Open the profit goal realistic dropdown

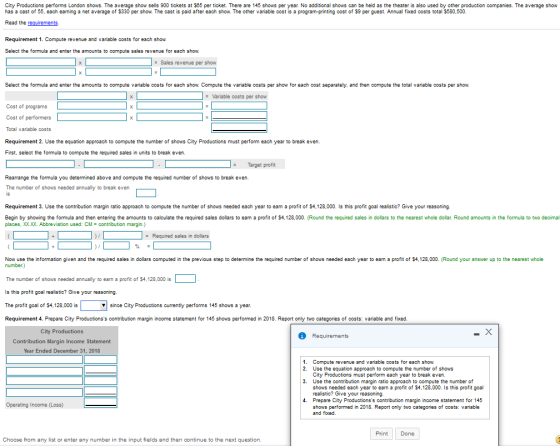94,305
